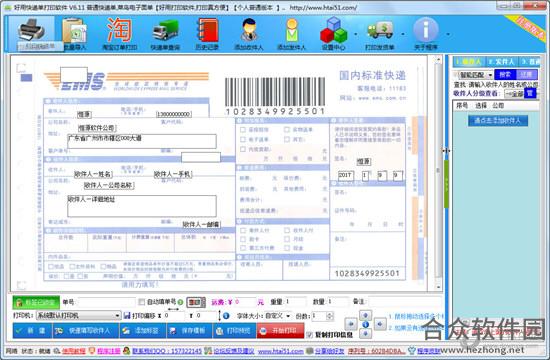Image resolution: width=550 pixels, height=360 pixels.
Task: Click the print offset X input field
Action: pos(174,316)
